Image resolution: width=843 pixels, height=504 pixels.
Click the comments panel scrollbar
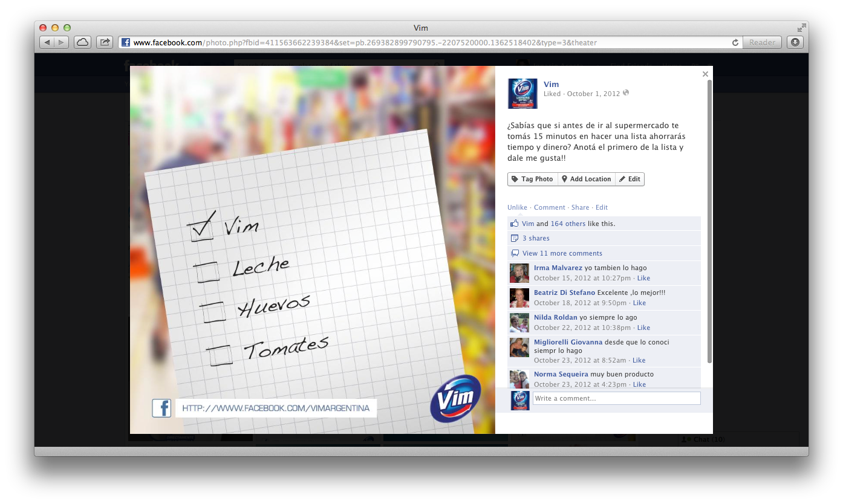[710, 221]
